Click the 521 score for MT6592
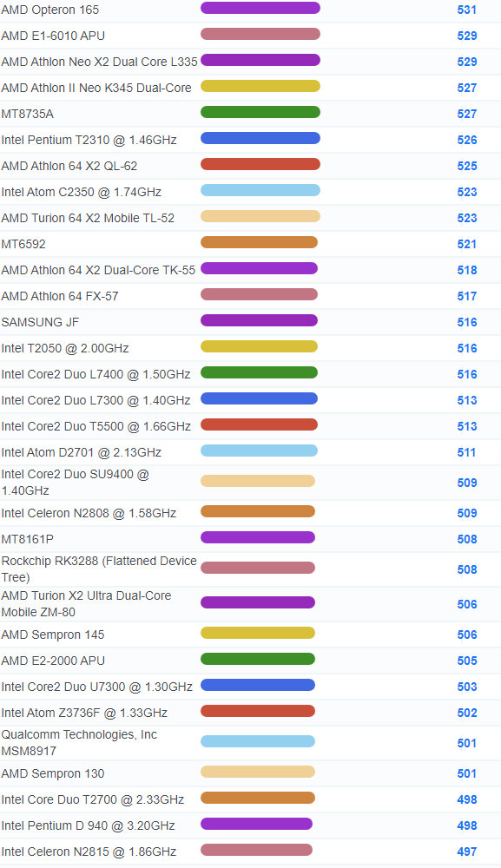 466,244
